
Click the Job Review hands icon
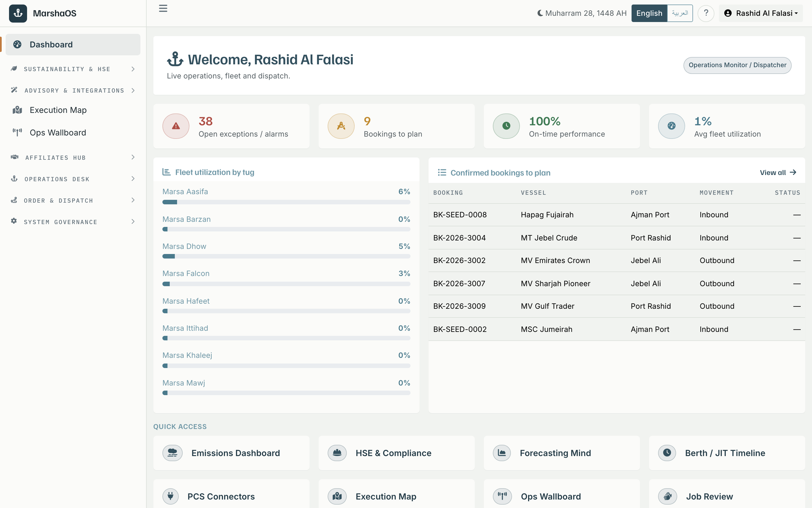668,496
